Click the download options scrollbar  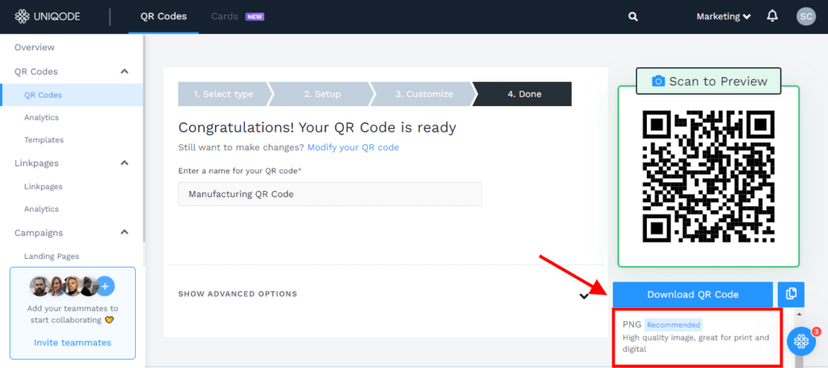pos(798,339)
